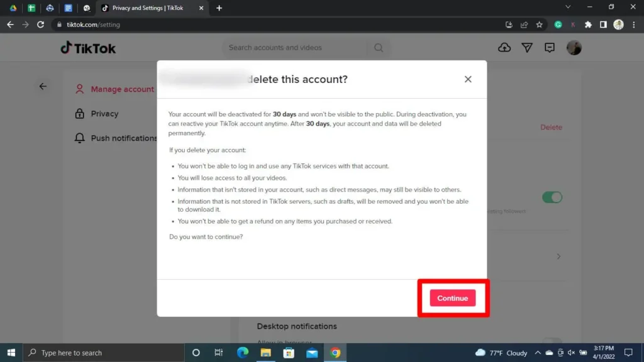Open File Explorer from the taskbar
This screenshot has height=362, width=644.
(266, 353)
